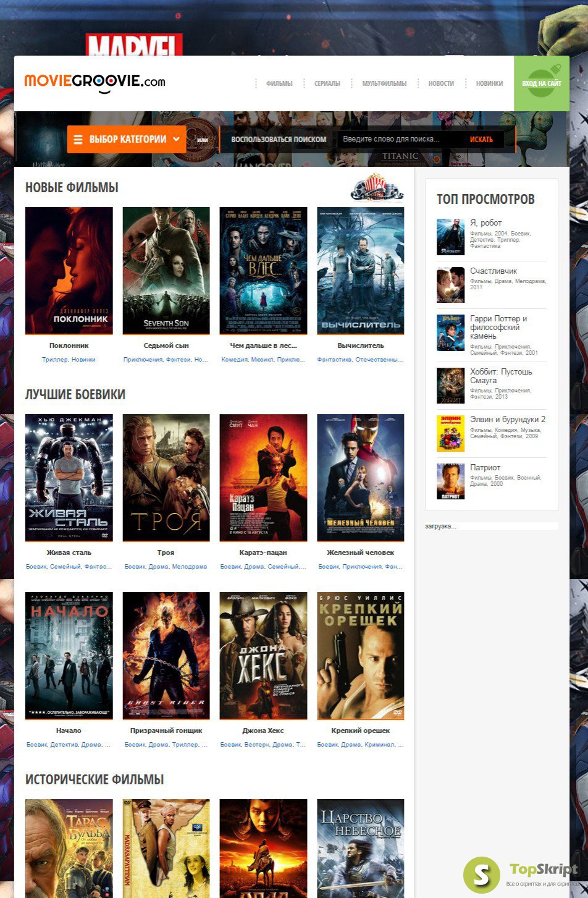Image resolution: width=588 pixels, height=898 pixels.
Task: Click the Железный человек title link
Action: point(361,553)
